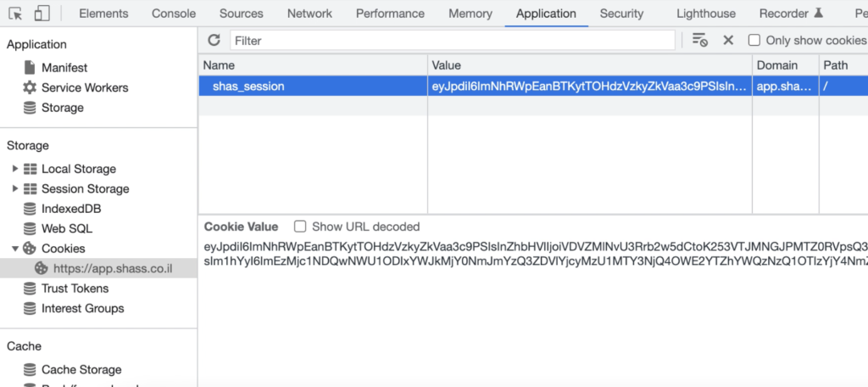This screenshot has width=868, height=387.
Task: Switch to the Network tab
Action: point(309,14)
